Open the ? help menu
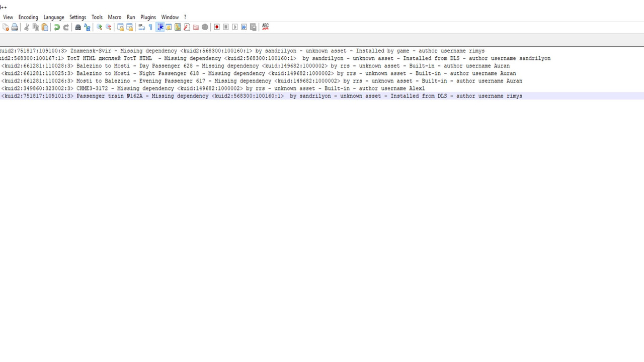The width and height of the screenshot is (644, 362). coord(185,17)
